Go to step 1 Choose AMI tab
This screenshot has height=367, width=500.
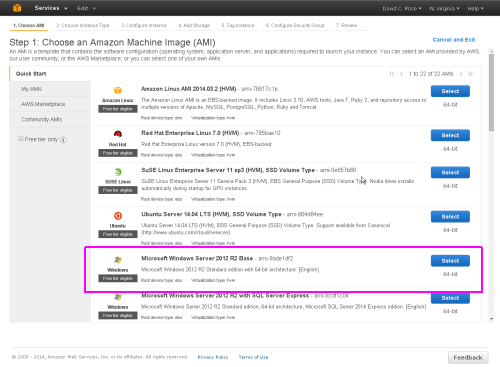[29, 25]
